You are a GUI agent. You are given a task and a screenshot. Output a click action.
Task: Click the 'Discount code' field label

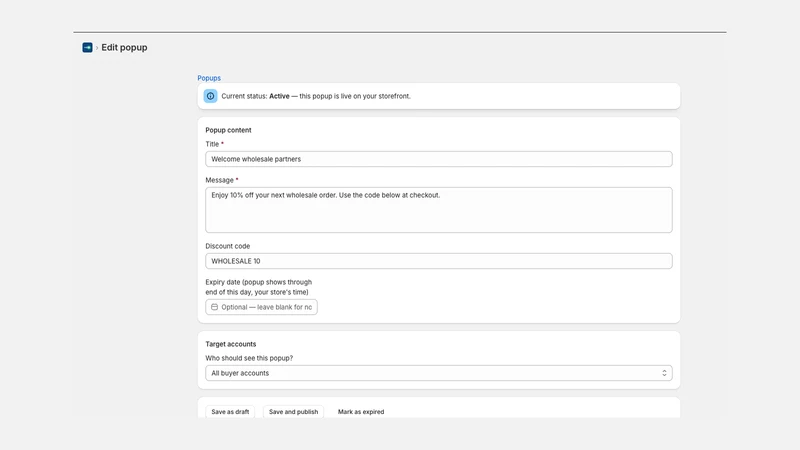click(x=228, y=246)
